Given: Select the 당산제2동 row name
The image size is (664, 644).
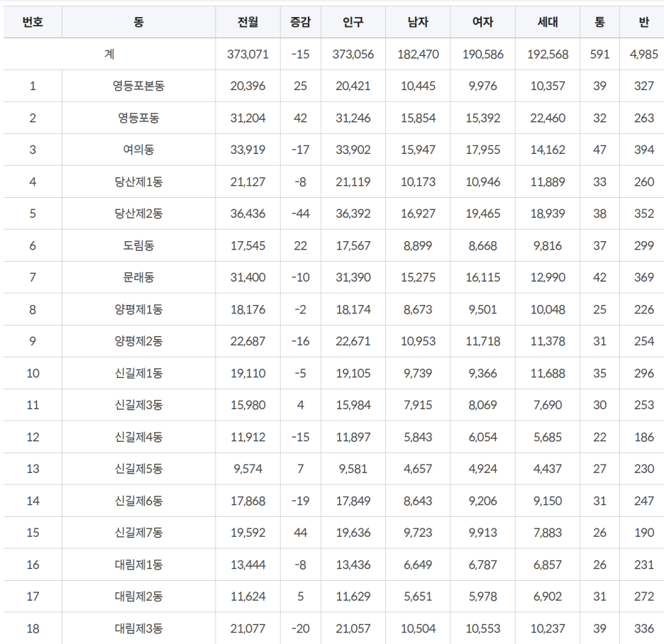Looking at the screenshot, I should (x=138, y=213).
